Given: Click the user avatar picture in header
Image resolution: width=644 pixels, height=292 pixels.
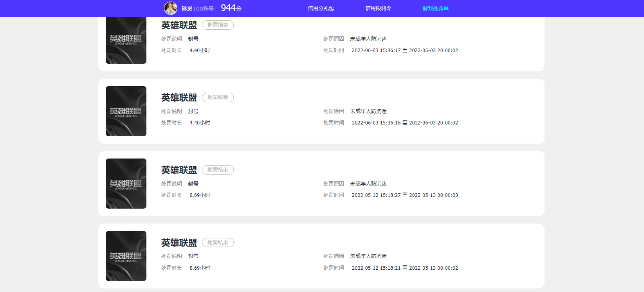Looking at the screenshot, I should point(171,8).
